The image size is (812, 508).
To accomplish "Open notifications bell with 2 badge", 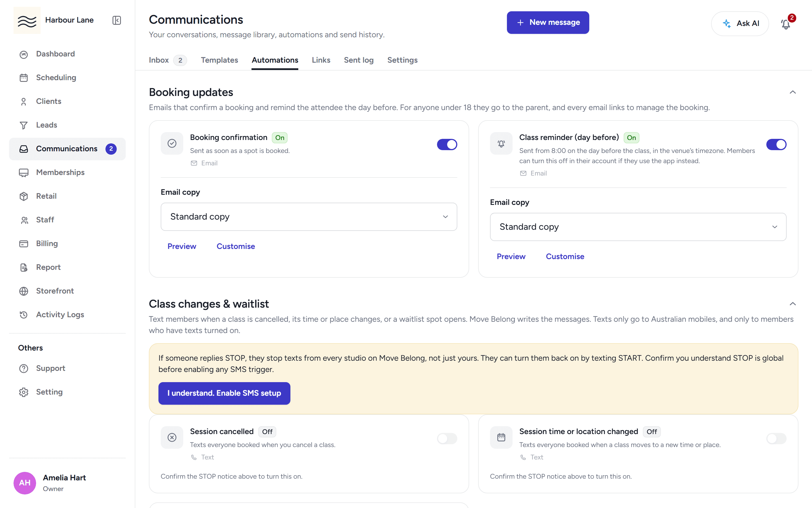I will click(786, 23).
